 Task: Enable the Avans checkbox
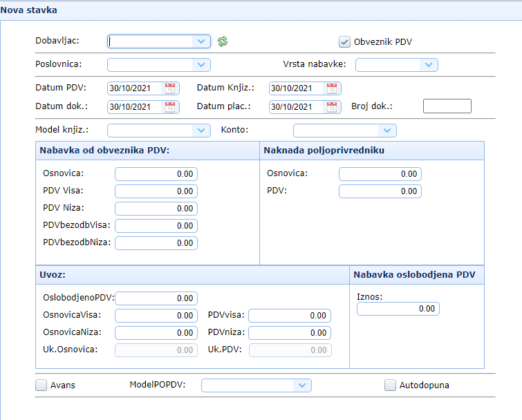tap(41, 385)
